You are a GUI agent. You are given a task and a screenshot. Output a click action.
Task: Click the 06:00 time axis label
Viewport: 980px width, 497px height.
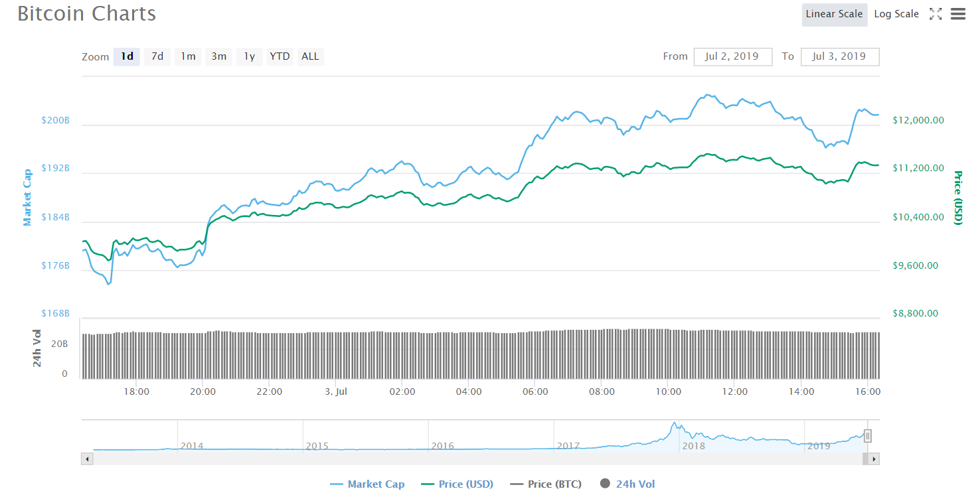(535, 391)
